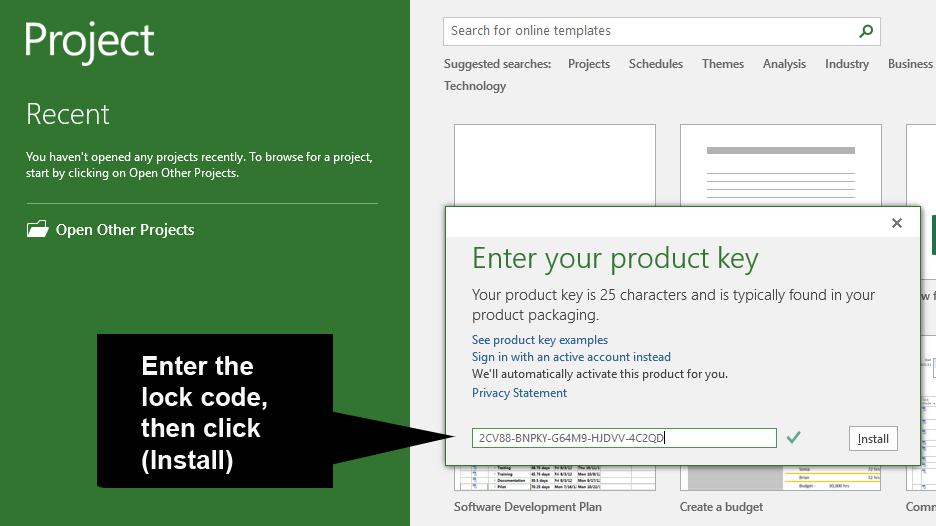Open Other Projects link
This screenshot has width=936, height=526.
click(x=125, y=230)
